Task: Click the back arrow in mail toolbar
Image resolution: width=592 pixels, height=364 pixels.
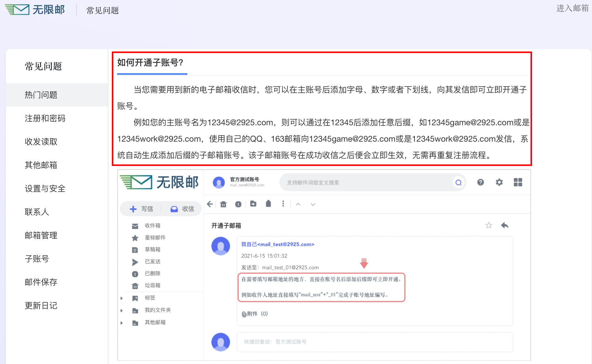Action: point(210,204)
